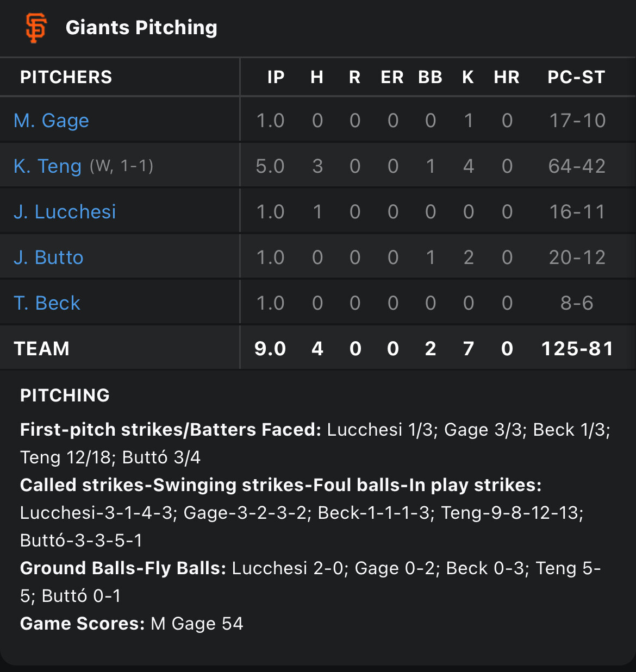Screen dimensions: 636x672
Task: Open M. Gage's player page
Action: pyautogui.click(x=51, y=121)
